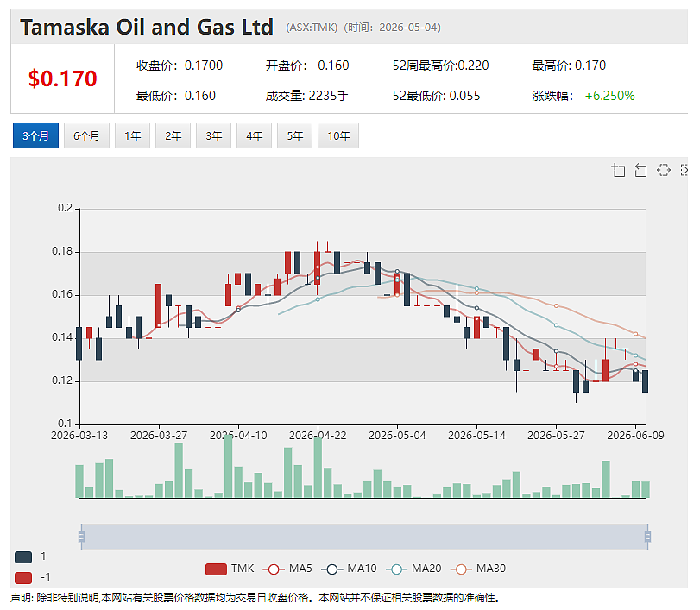This screenshot has height=610, width=700.
Task: Select the dashed hexagon brush selection tool
Action: pos(664,170)
